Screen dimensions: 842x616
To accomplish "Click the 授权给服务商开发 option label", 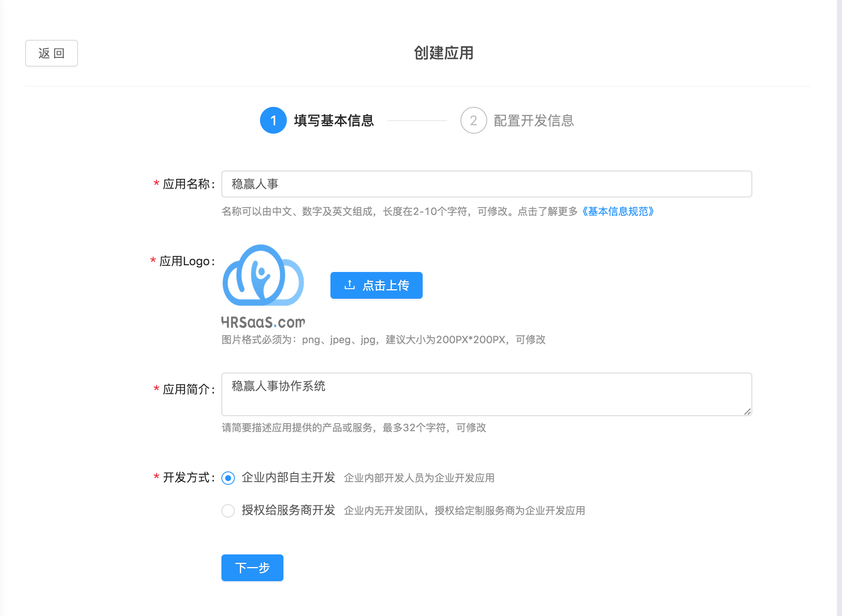I will pos(288,510).
